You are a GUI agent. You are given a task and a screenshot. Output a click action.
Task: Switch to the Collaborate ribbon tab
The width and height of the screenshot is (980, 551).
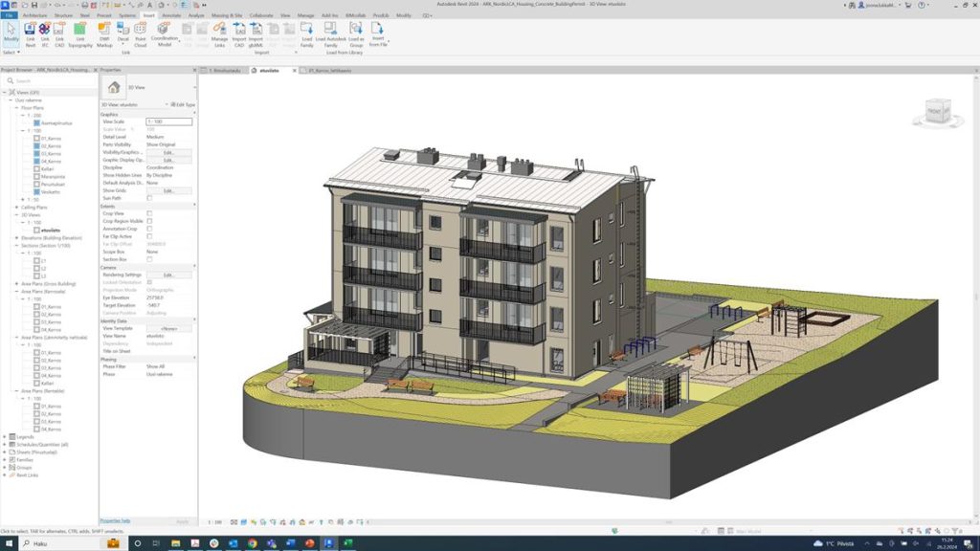[261, 15]
